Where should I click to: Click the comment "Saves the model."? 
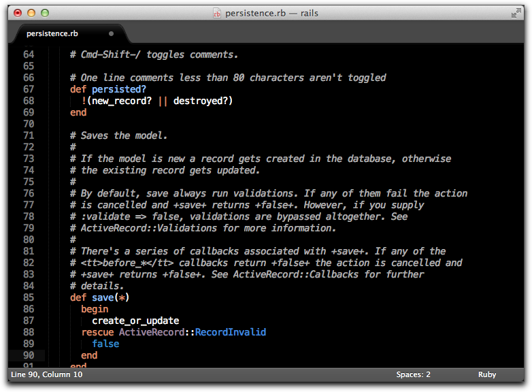coord(124,135)
